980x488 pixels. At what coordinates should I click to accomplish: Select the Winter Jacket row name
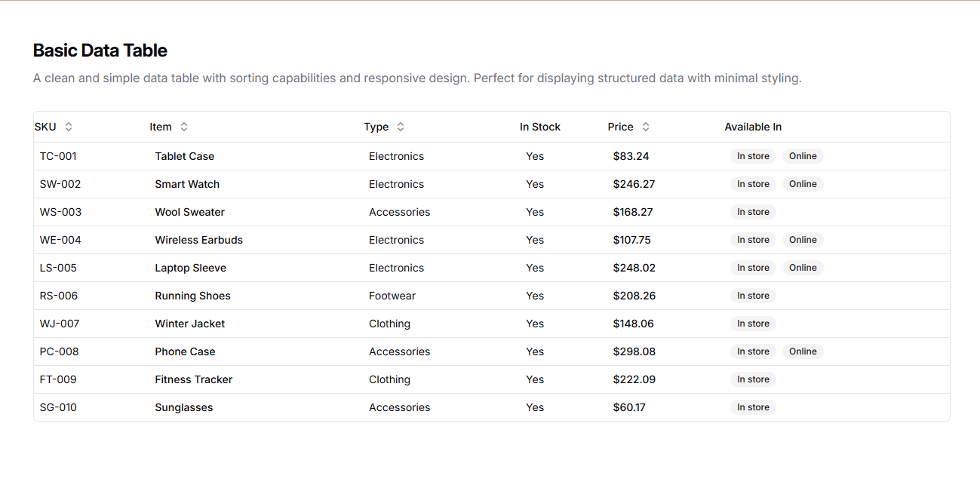[189, 324]
